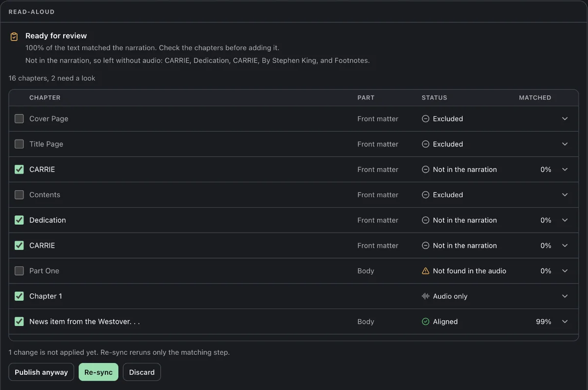Expand the Title Page row details
Screen dimensions: 588x390
click(565, 144)
